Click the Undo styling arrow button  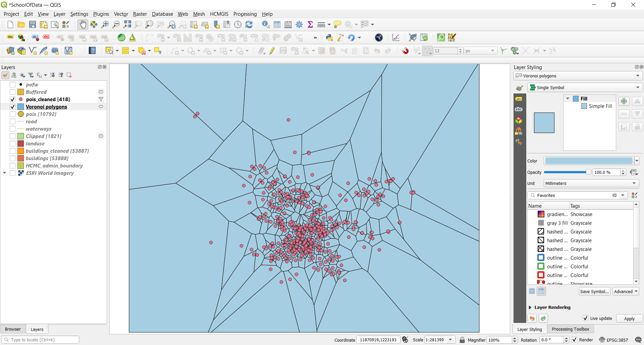(532, 318)
